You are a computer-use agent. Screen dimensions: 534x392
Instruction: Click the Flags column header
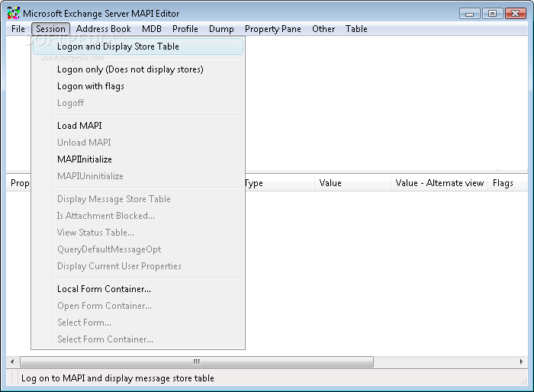click(507, 183)
